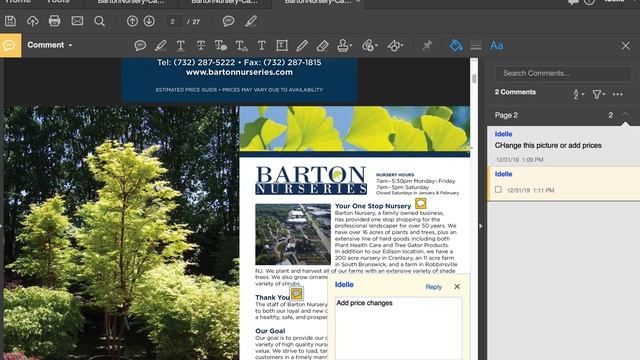
Task: Open the sort comments dropdown
Action: click(x=578, y=94)
